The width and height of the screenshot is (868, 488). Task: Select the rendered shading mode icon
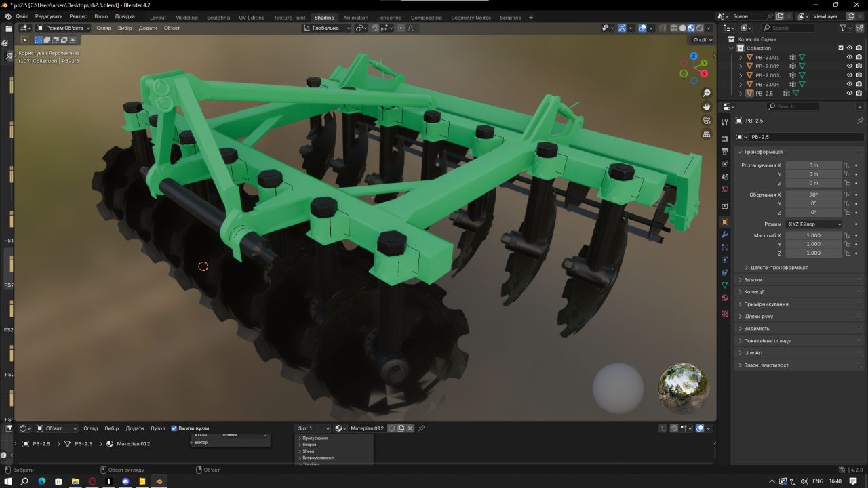tap(701, 28)
